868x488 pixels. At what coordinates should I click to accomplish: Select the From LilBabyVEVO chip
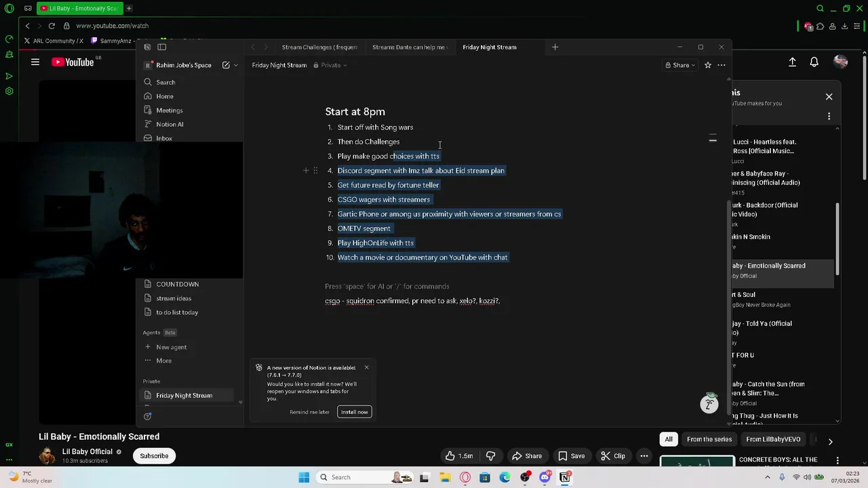tap(773, 439)
